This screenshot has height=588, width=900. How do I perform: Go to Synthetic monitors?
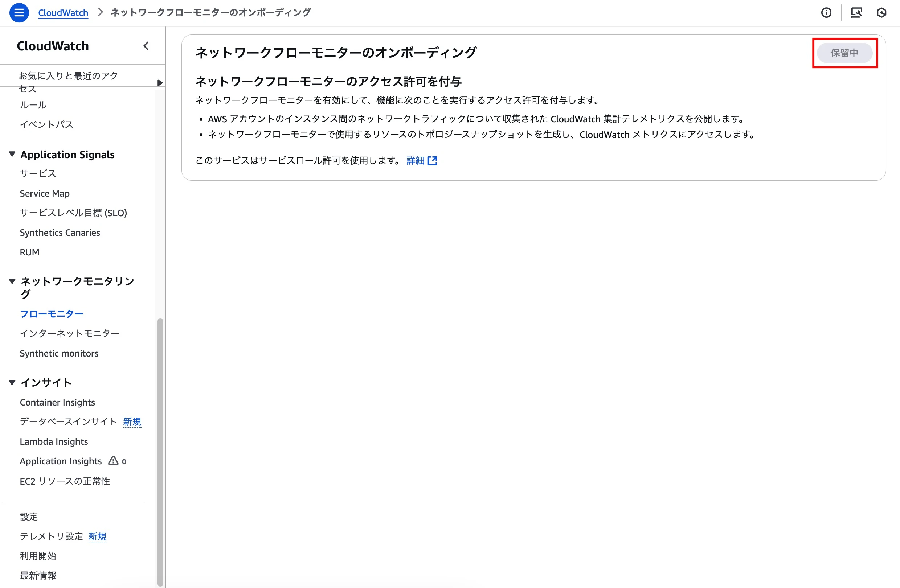[x=59, y=353]
